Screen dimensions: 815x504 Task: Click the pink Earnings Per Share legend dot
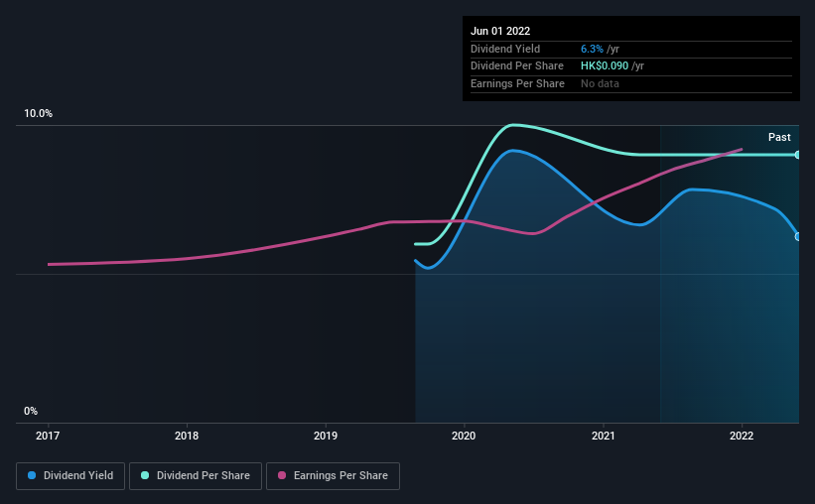coord(282,475)
